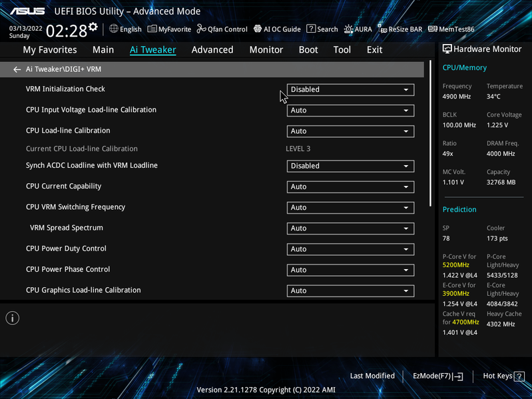The height and width of the screenshot is (399, 532).
Task: Expand CPU Load-line Calibration dropdown
Action: 350,131
